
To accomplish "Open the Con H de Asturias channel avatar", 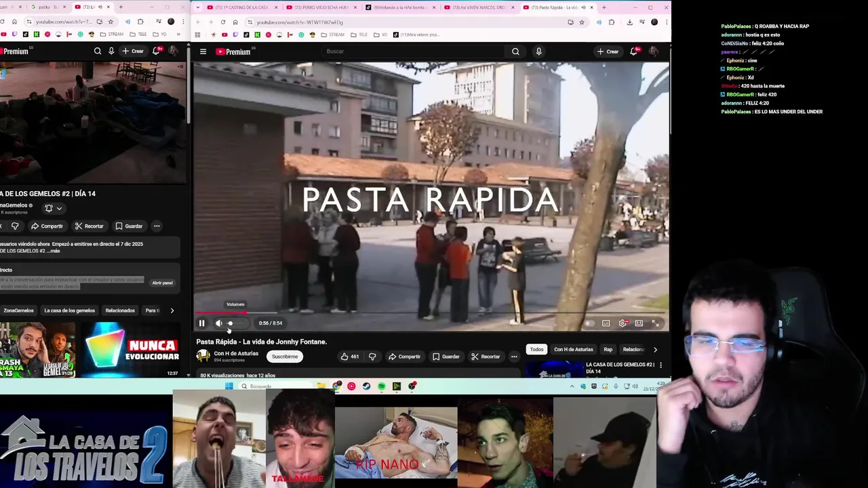I will point(203,357).
